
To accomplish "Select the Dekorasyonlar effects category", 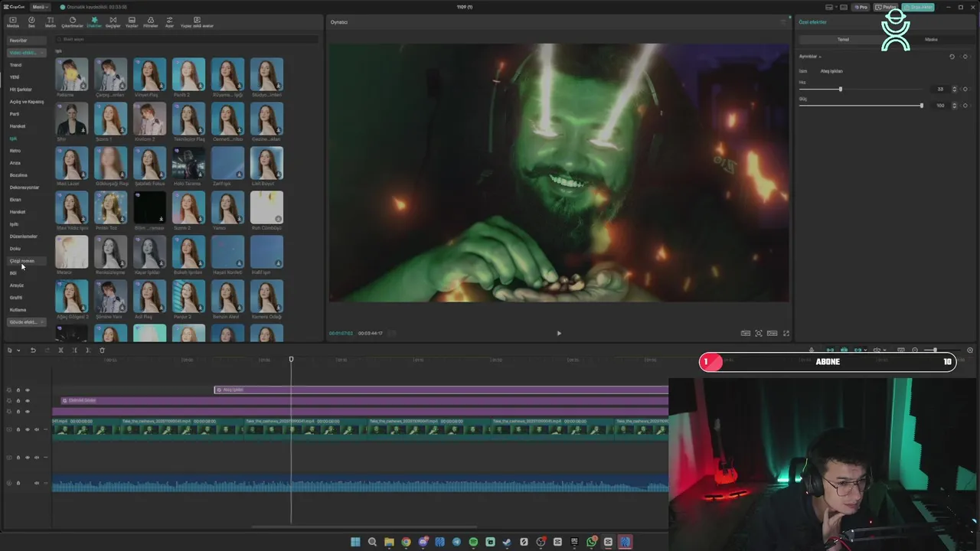I will pos(24,187).
